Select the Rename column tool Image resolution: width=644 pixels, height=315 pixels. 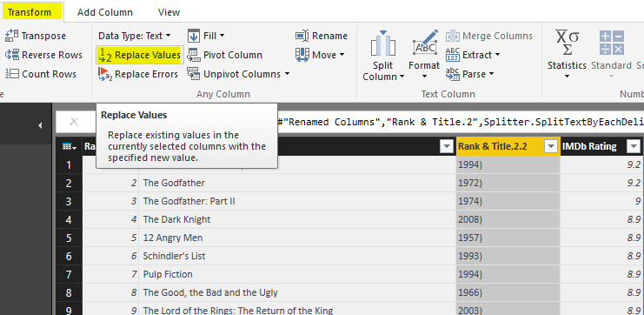click(322, 36)
